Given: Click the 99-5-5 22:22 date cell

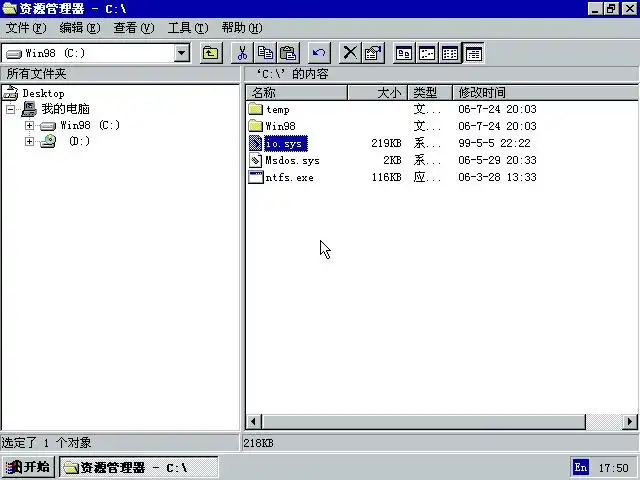Looking at the screenshot, I should coord(494,143).
